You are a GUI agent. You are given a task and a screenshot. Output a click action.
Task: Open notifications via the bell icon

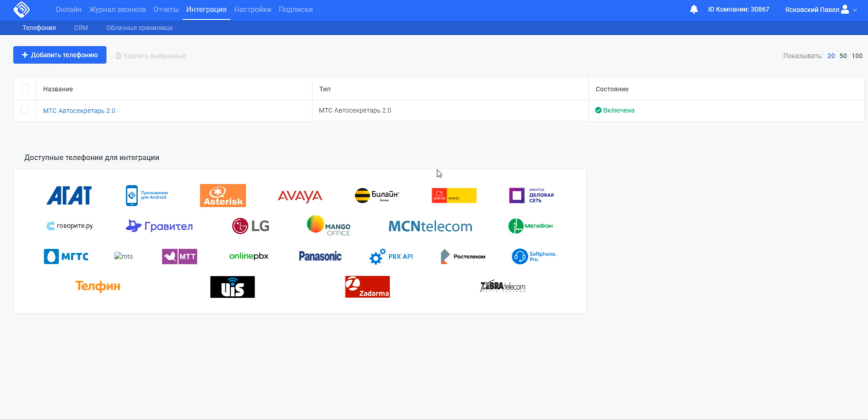click(694, 9)
